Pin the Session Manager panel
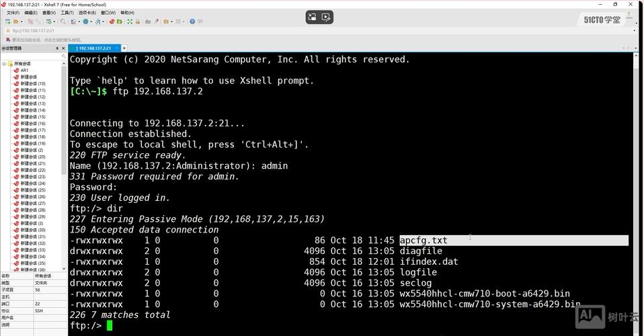644x336 pixels. coord(56,48)
